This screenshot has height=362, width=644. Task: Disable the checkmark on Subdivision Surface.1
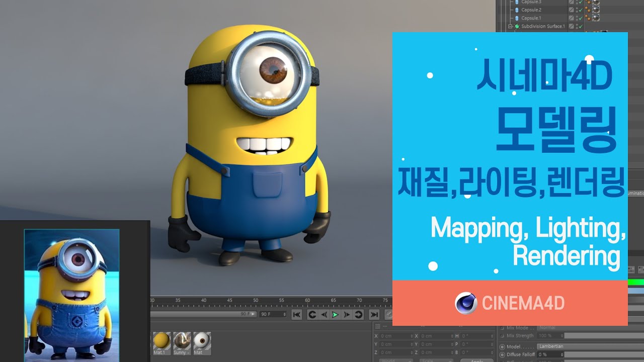(580, 26)
